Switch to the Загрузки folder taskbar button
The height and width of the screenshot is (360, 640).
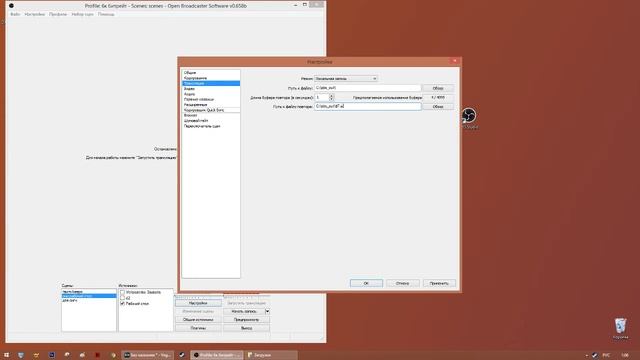[271, 355]
